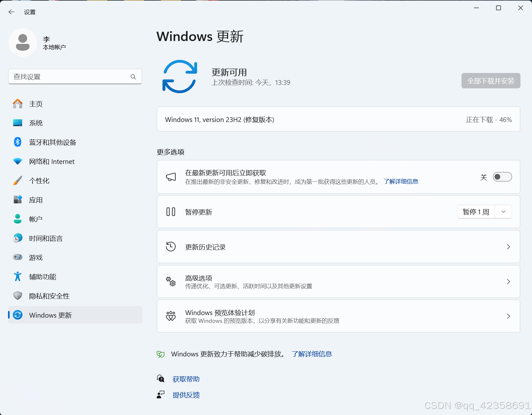Click the 上次检查时间 text line
Image resolution: width=532 pixels, height=415 pixels.
(251, 83)
